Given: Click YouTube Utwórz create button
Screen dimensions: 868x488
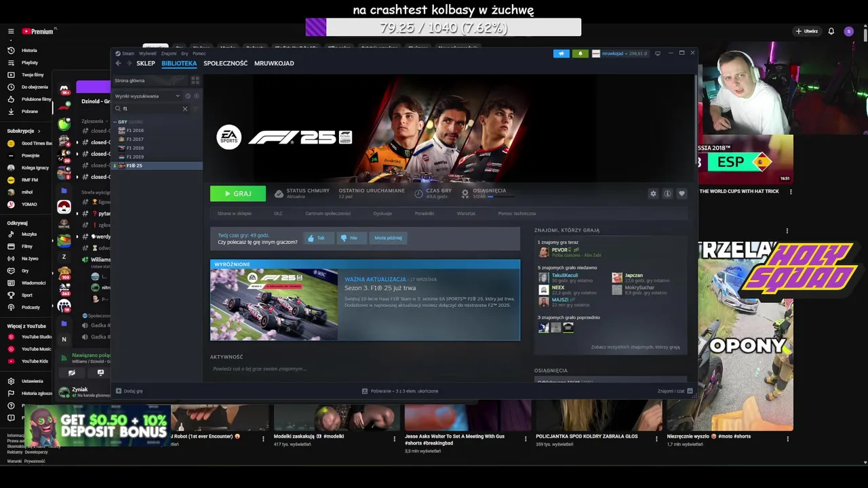Looking at the screenshot, I should (806, 31).
